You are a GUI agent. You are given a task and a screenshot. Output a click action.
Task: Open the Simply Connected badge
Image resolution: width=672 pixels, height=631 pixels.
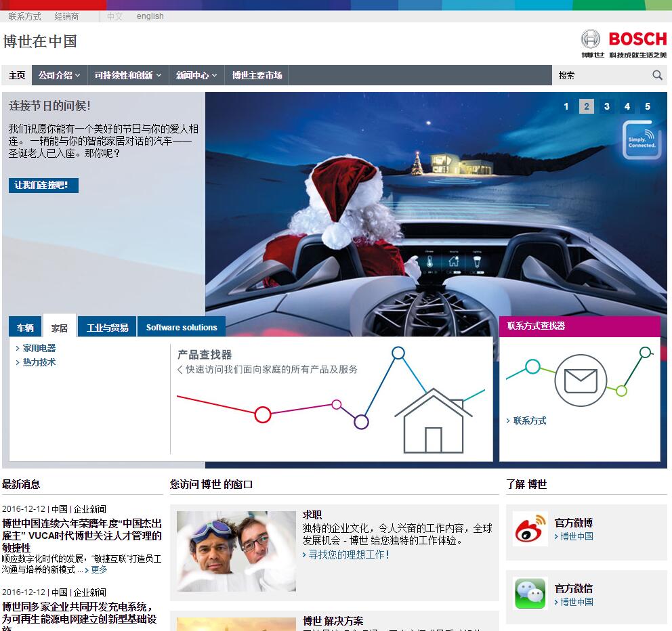point(642,140)
